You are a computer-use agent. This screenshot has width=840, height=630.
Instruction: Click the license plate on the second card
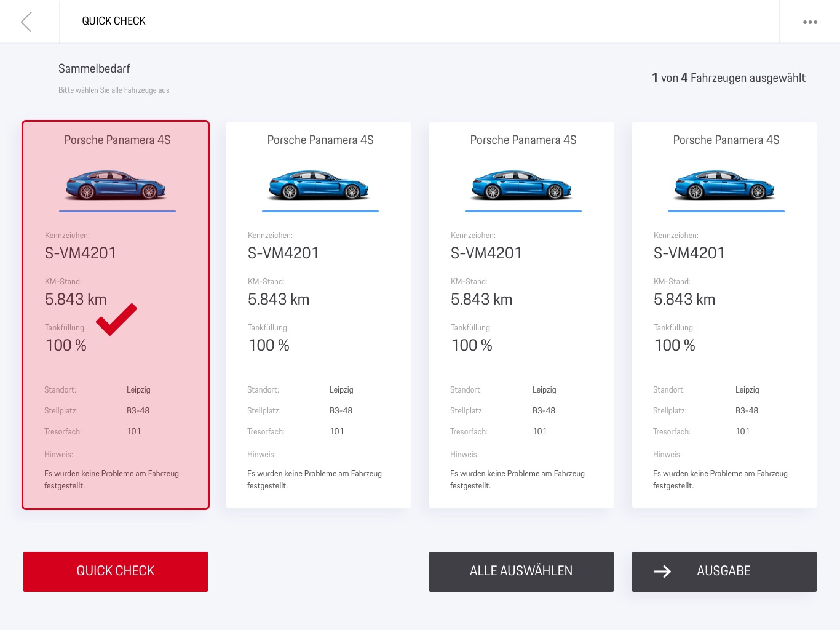click(x=283, y=253)
